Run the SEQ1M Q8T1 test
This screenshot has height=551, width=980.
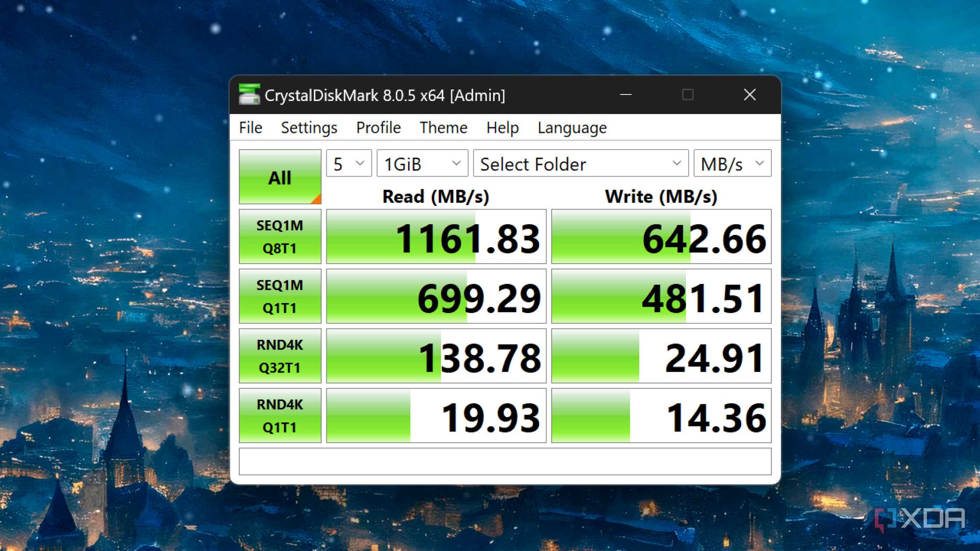(x=280, y=237)
